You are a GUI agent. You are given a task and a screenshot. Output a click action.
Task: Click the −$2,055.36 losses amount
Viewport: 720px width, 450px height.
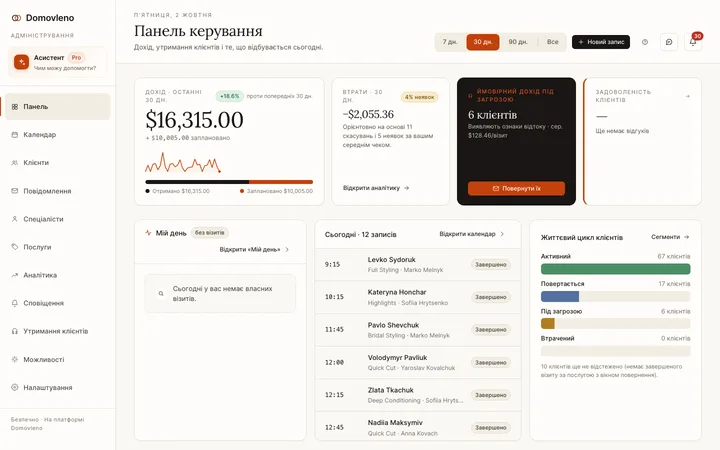[x=368, y=114]
